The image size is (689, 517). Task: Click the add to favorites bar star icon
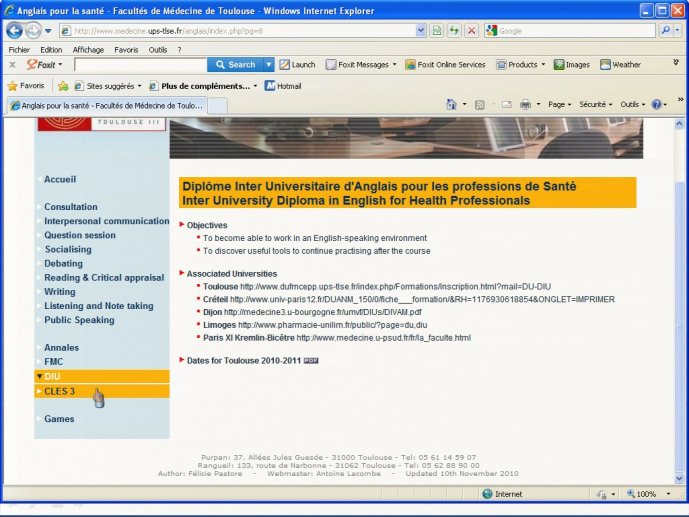click(63, 86)
